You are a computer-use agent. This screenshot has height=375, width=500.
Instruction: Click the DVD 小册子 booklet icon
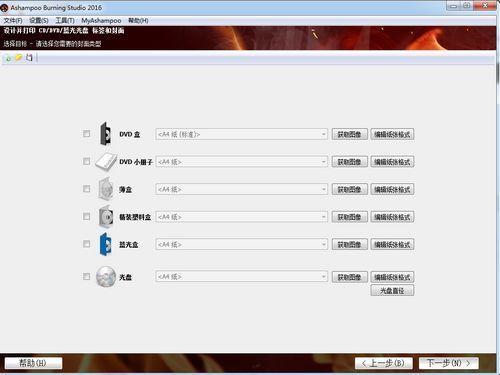coord(106,162)
